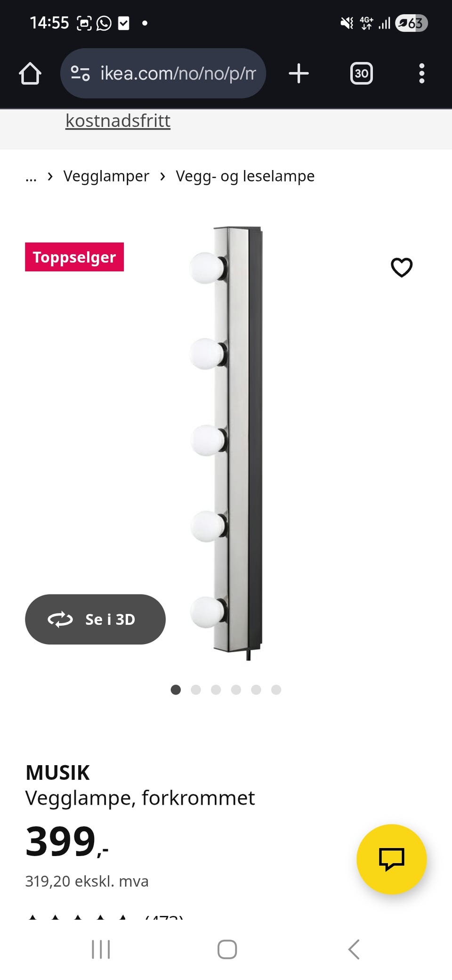
Task: Open the tab switcher showing 30 tabs
Action: [361, 73]
